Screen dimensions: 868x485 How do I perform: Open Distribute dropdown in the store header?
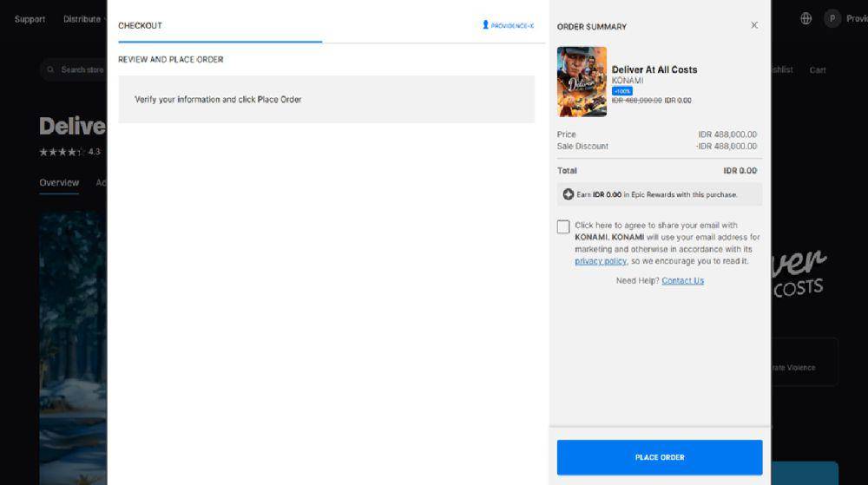(84, 19)
